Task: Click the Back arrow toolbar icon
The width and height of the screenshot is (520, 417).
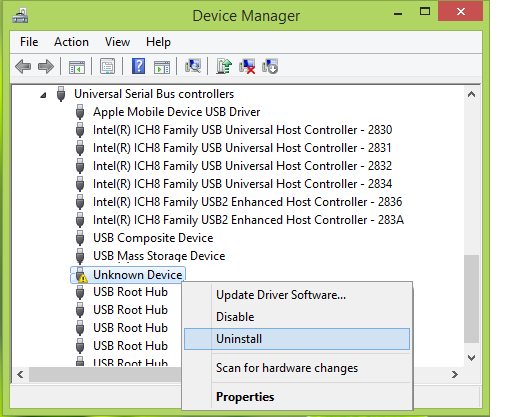Action: (23, 66)
